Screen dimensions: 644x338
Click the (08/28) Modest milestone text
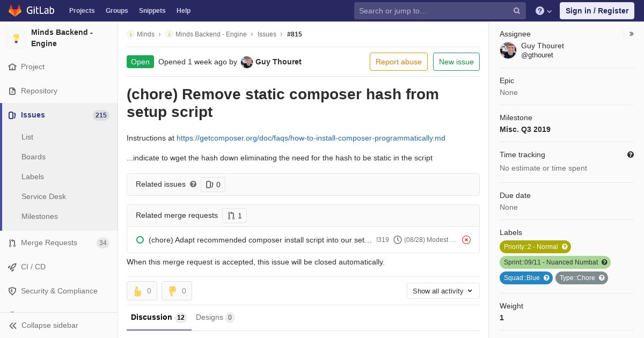point(430,240)
